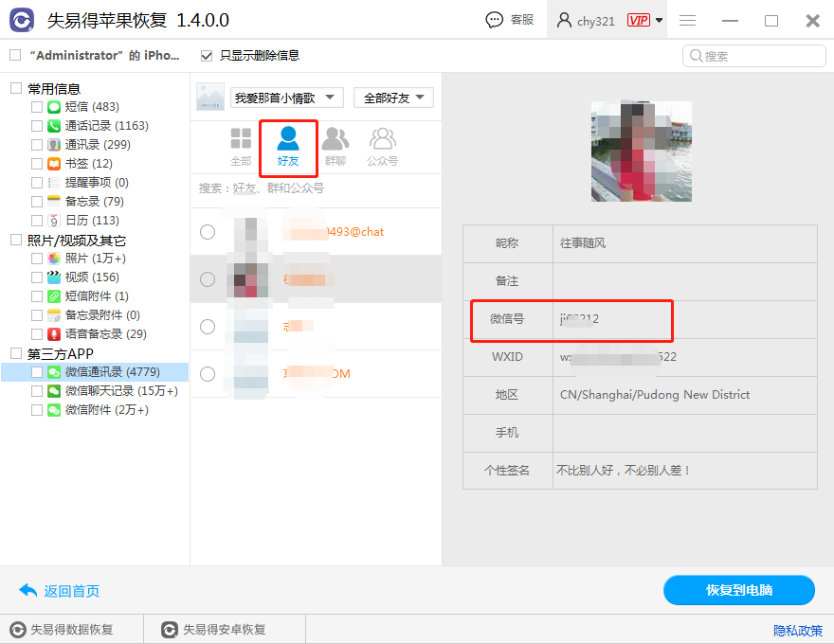Screen dimensions: 834x644
Task: Open the hamburger menu icon
Action: click(x=688, y=20)
